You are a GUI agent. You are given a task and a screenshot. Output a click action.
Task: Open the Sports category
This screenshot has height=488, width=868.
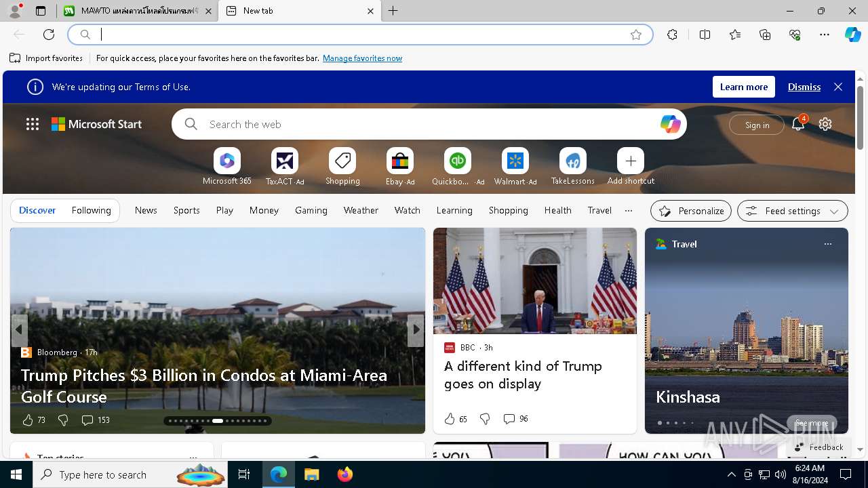[x=186, y=210]
